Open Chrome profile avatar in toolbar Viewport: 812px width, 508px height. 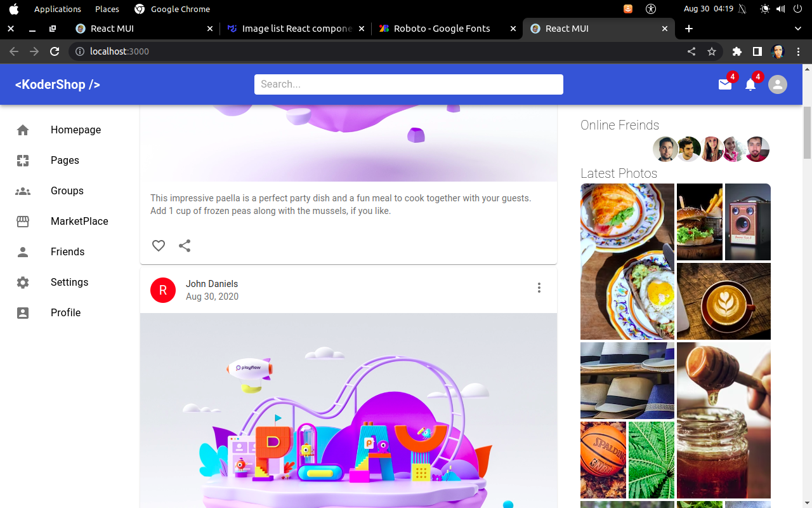coord(778,51)
